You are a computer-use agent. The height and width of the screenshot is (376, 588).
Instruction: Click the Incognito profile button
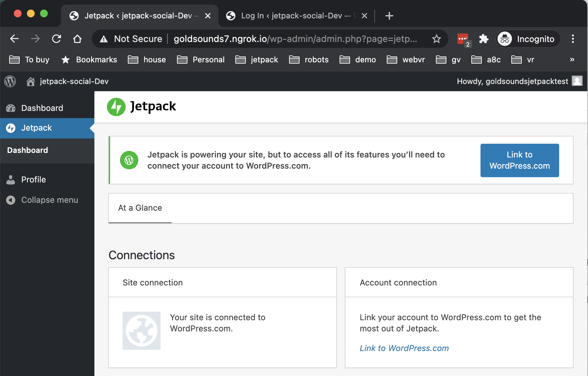coord(528,39)
